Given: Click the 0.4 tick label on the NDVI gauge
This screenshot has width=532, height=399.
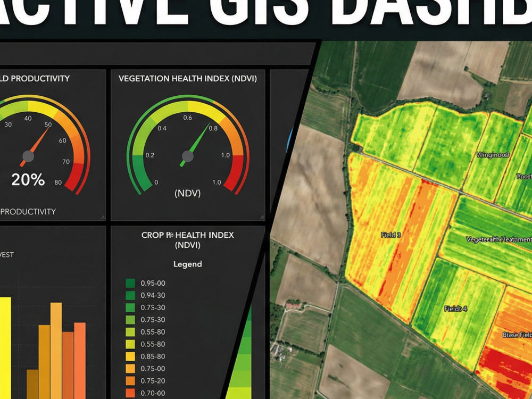Looking at the screenshot, I should pyautogui.click(x=162, y=128).
